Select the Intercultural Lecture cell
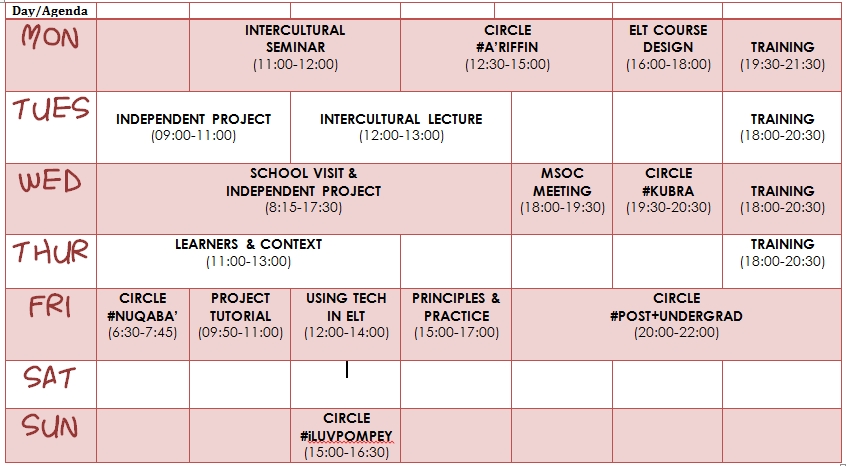This screenshot has height=466, width=847. (401, 127)
